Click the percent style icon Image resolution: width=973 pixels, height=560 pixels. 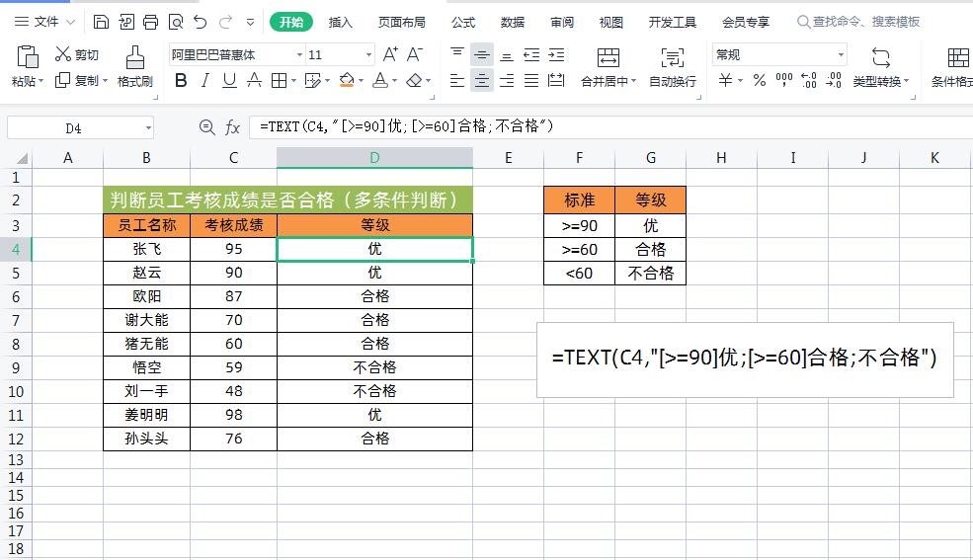[760, 80]
